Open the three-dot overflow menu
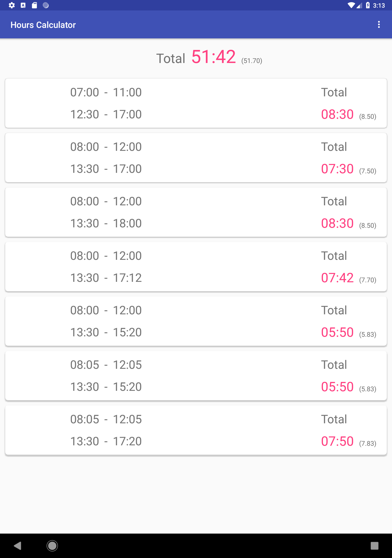Screen dimensions: 392x558 tap(379, 25)
